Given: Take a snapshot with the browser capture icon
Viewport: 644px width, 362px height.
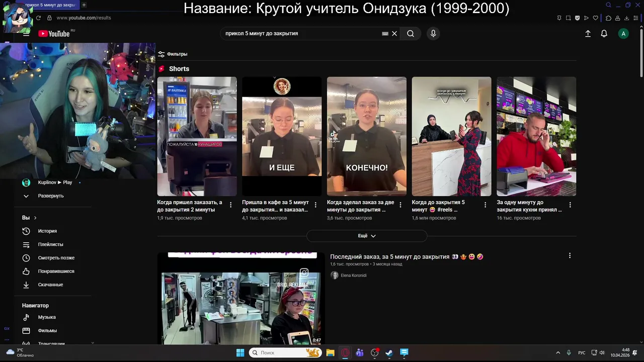Looking at the screenshot, I should click(x=568, y=18).
